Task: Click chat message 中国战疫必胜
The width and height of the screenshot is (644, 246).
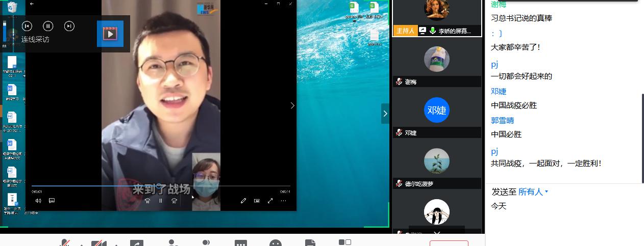Action: (x=514, y=105)
